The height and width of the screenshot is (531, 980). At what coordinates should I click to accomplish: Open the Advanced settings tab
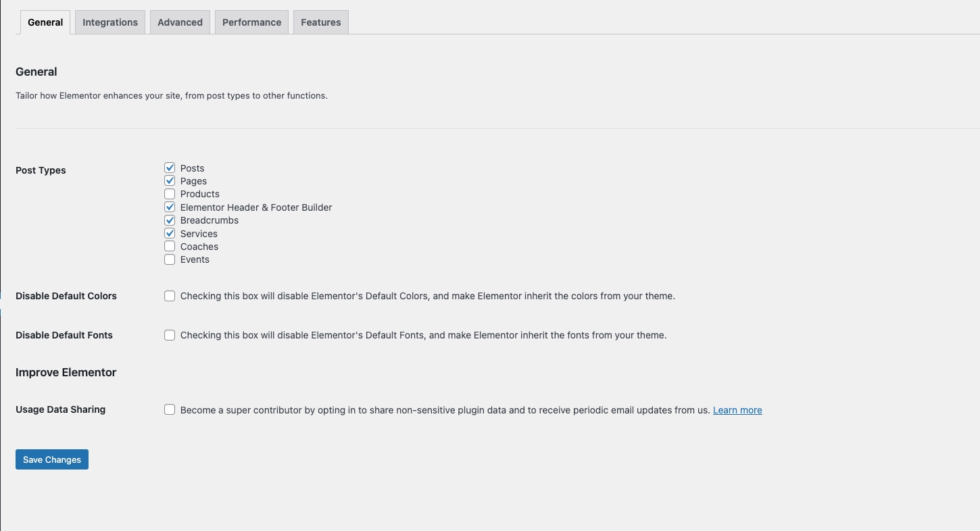click(180, 22)
